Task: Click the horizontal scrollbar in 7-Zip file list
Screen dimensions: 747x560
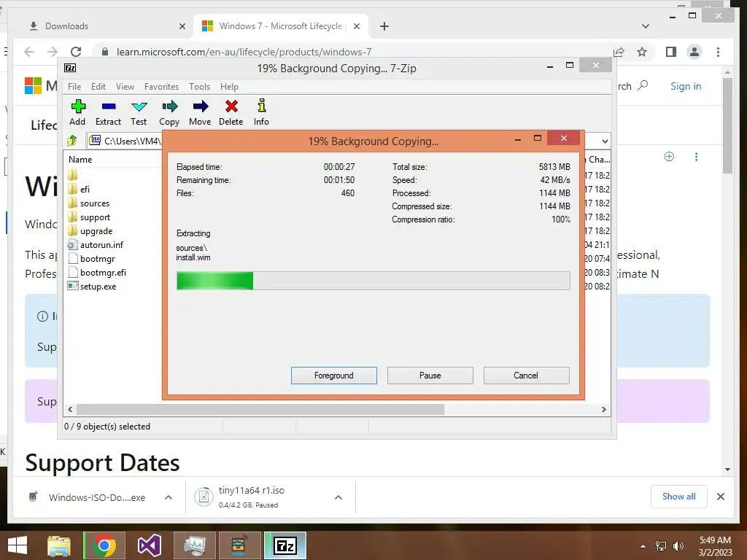Action: click(x=260, y=410)
